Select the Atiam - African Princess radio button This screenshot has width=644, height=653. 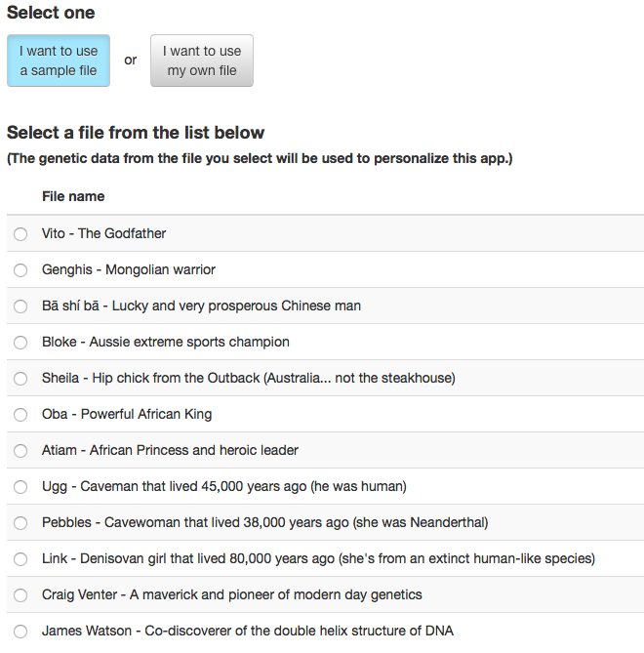(x=20, y=451)
